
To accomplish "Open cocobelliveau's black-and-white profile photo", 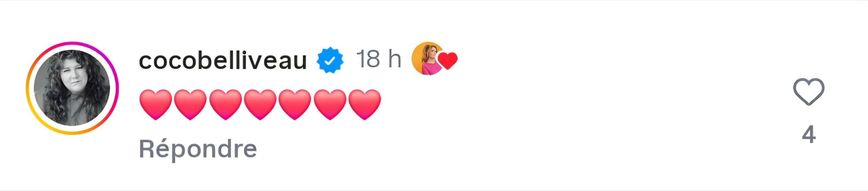I will [72, 88].
